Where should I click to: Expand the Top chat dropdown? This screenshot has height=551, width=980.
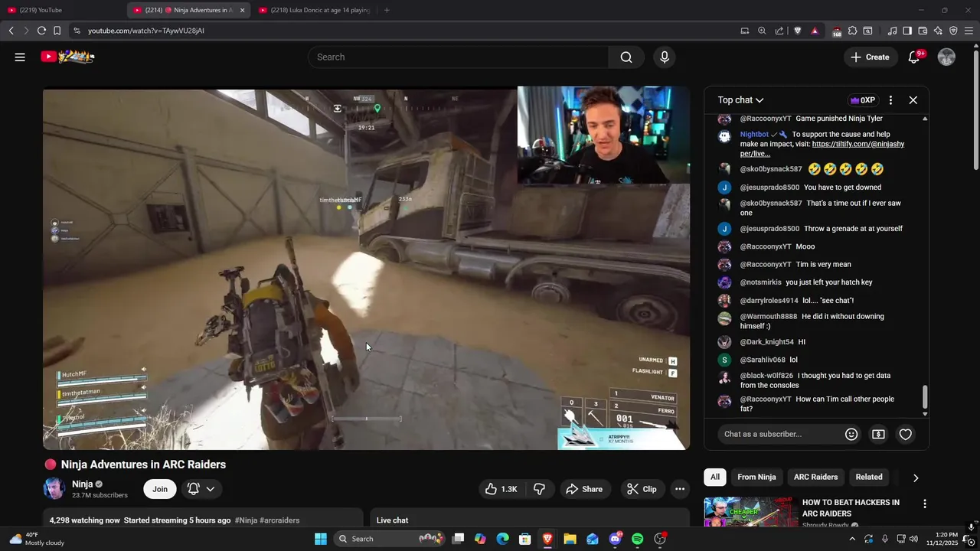(x=740, y=100)
